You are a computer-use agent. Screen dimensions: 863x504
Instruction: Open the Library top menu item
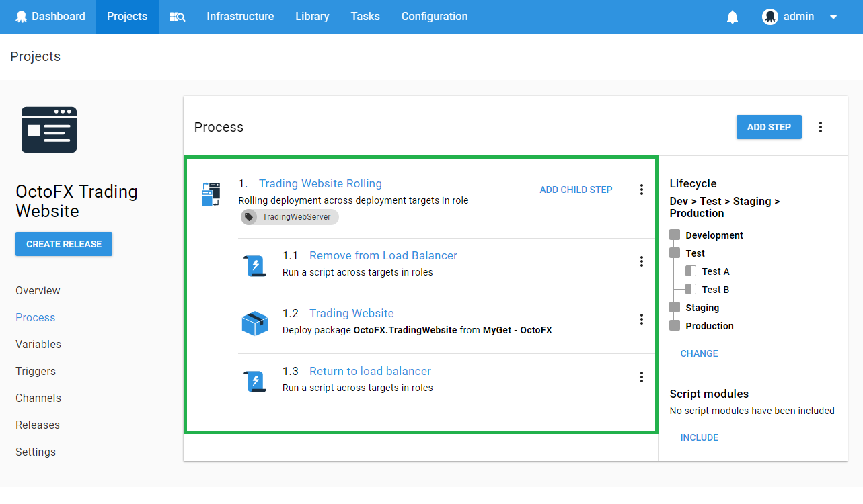[x=312, y=17]
